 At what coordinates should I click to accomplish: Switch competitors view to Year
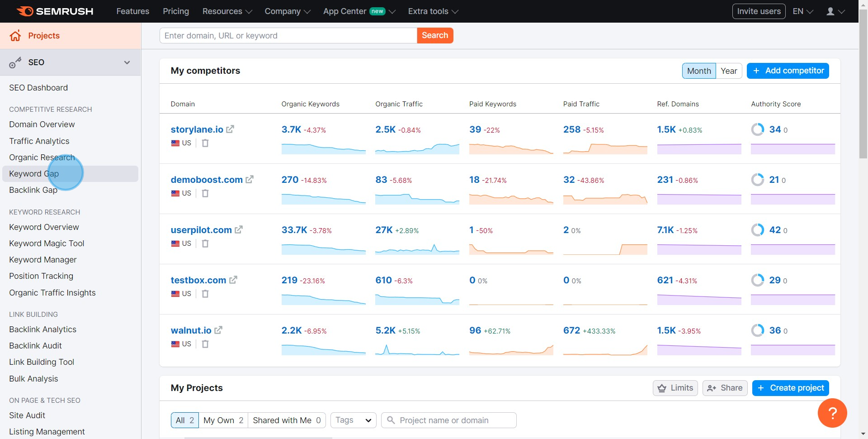point(729,71)
